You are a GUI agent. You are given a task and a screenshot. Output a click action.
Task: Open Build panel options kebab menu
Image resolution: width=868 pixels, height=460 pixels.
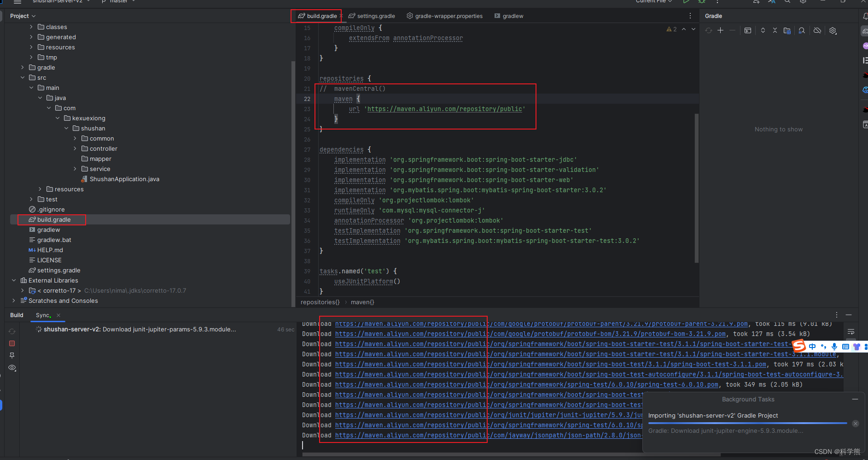pos(837,315)
